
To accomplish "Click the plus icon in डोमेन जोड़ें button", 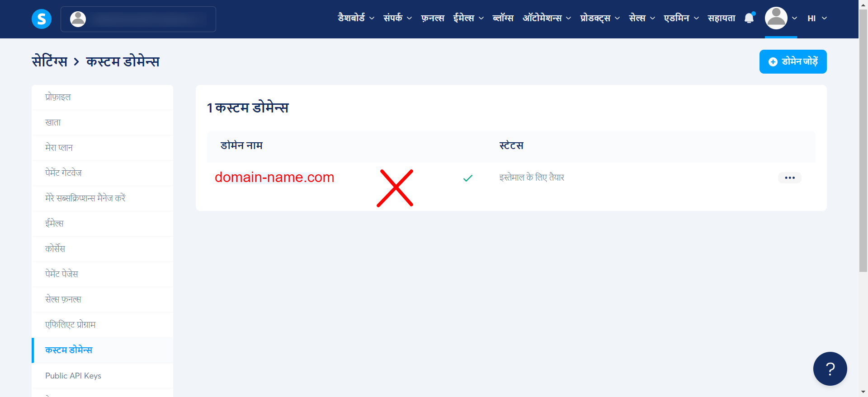I will 773,62.
